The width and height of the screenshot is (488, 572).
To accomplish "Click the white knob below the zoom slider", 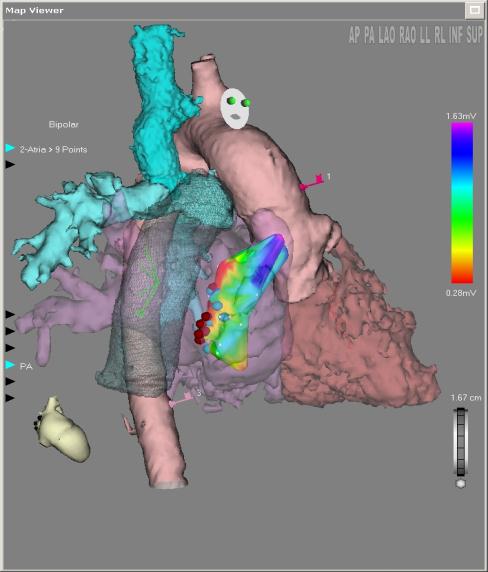I will coord(461,484).
